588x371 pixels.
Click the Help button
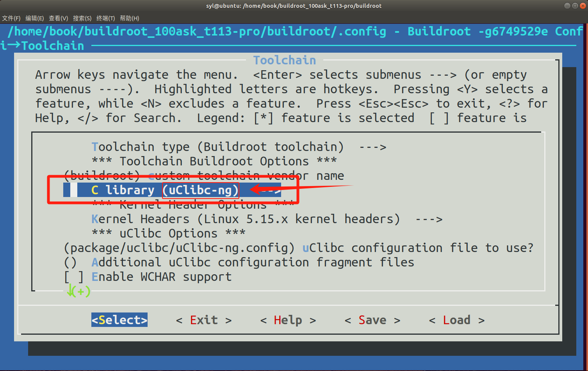(x=288, y=320)
